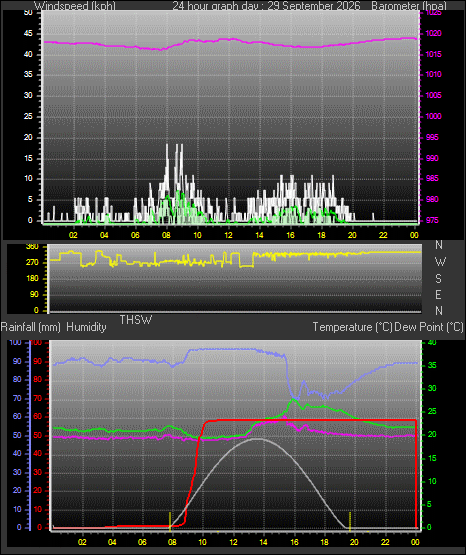Click the yellow sunrise marker near 08
The image size is (466, 555).
point(170,521)
